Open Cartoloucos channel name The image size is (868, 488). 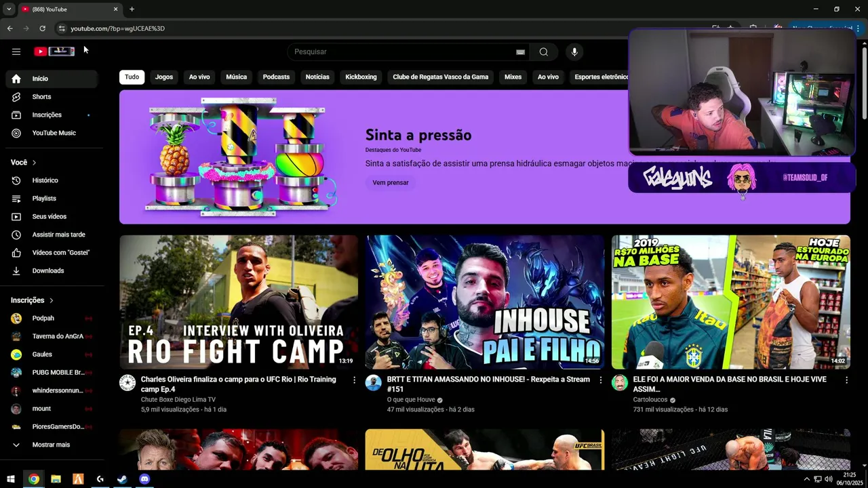[x=650, y=400]
